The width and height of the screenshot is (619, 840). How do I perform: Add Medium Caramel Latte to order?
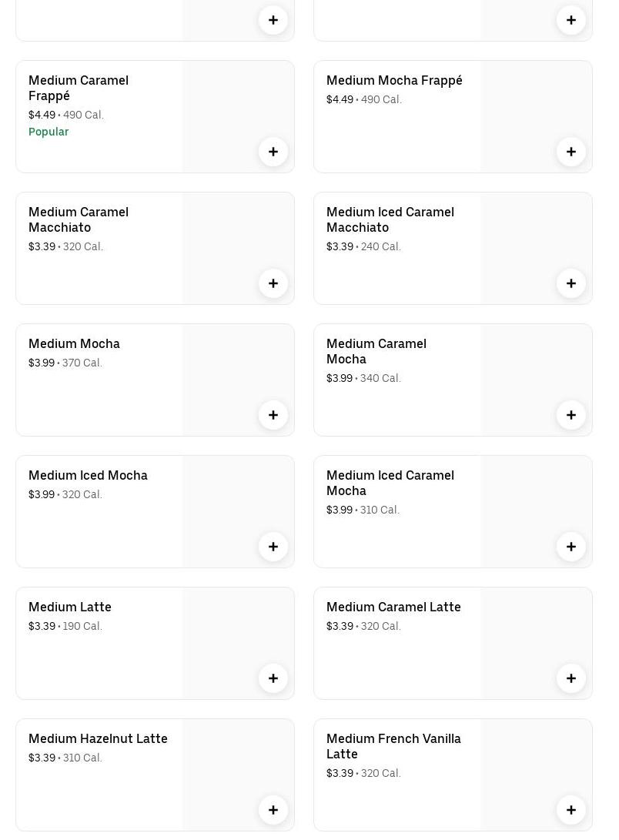click(571, 678)
